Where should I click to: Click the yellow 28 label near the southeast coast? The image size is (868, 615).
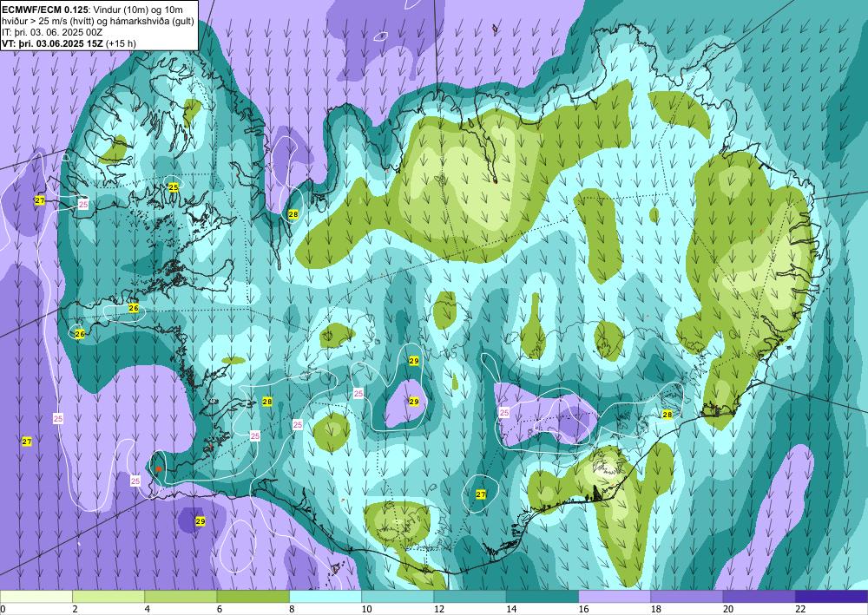[667, 415]
